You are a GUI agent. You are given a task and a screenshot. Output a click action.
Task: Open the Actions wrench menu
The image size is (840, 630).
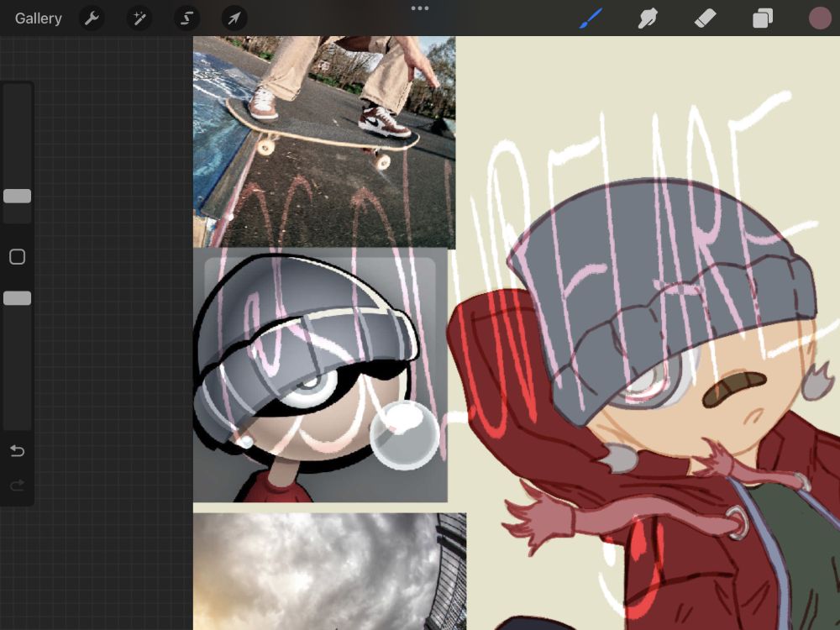click(x=92, y=18)
